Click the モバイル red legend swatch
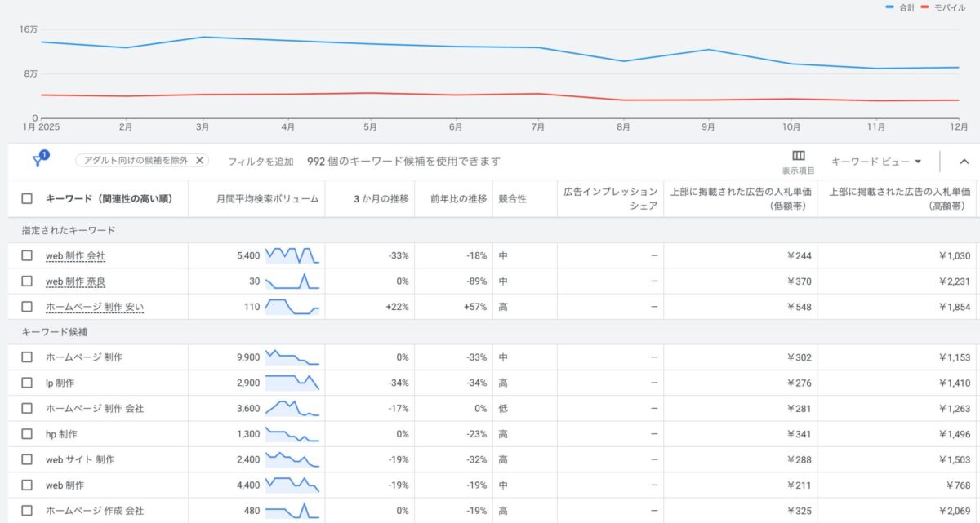Viewport: 980px width, 523px height. (x=924, y=7)
